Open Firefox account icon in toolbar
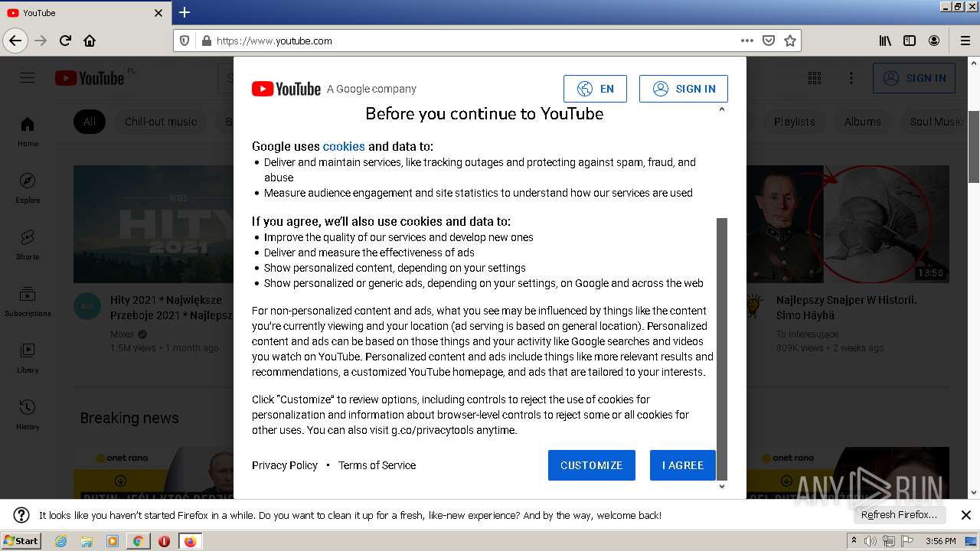The width and height of the screenshot is (980, 551). pyautogui.click(x=934, y=41)
